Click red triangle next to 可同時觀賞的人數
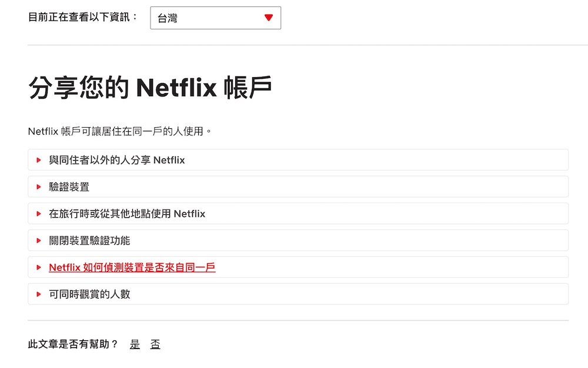Screen dimensions: 588x368 (39, 294)
